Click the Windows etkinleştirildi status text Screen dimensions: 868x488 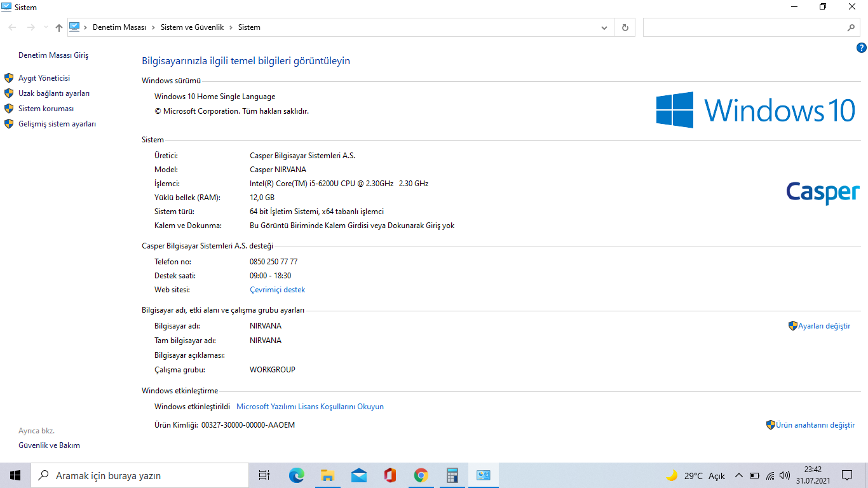pyautogui.click(x=192, y=407)
